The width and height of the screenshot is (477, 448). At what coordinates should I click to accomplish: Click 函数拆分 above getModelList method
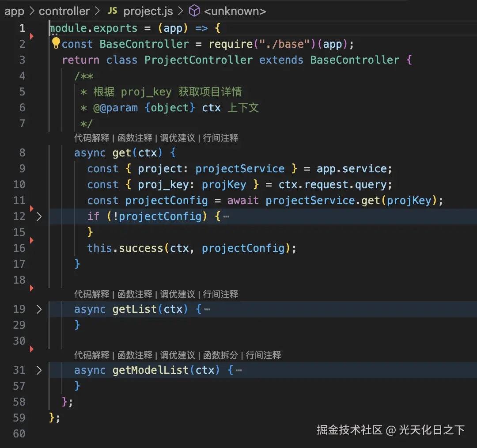(x=220, y=355)
